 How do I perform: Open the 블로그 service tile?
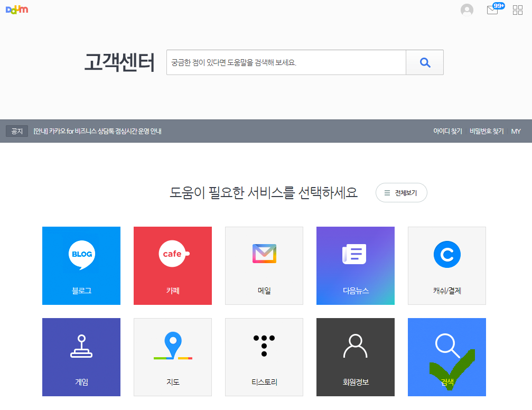pyautogui.click(x=81, y=266)
